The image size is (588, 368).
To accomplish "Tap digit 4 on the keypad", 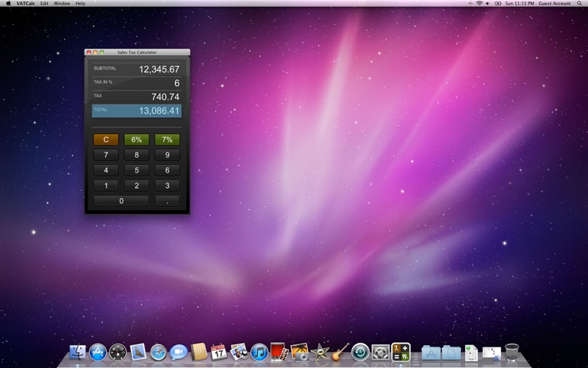I will coord(106,170).
